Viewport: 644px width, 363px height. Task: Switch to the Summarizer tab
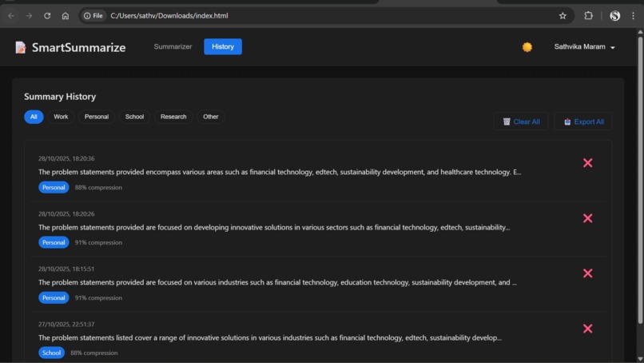coord(173,46)
